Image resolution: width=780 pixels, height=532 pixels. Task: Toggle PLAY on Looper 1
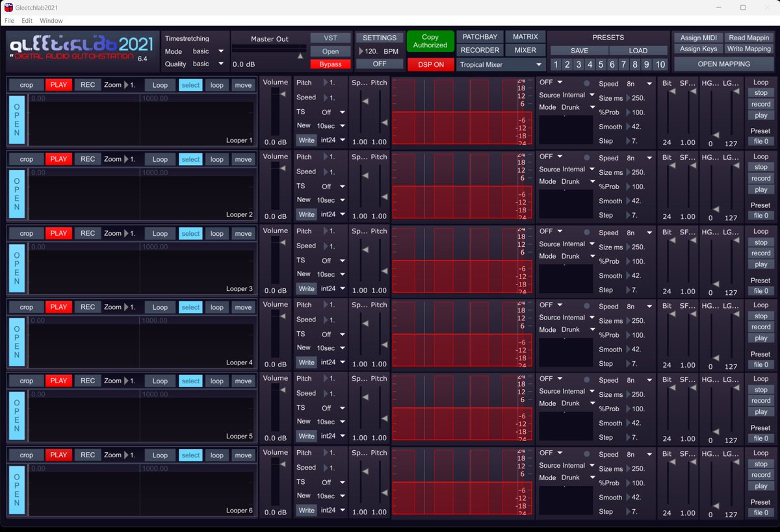click(58, 85)
